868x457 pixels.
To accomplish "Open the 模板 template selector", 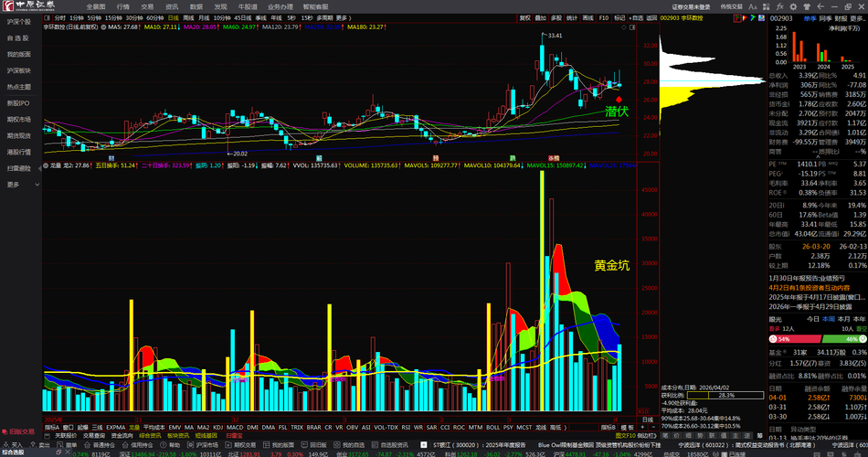I will pos(627,428).
